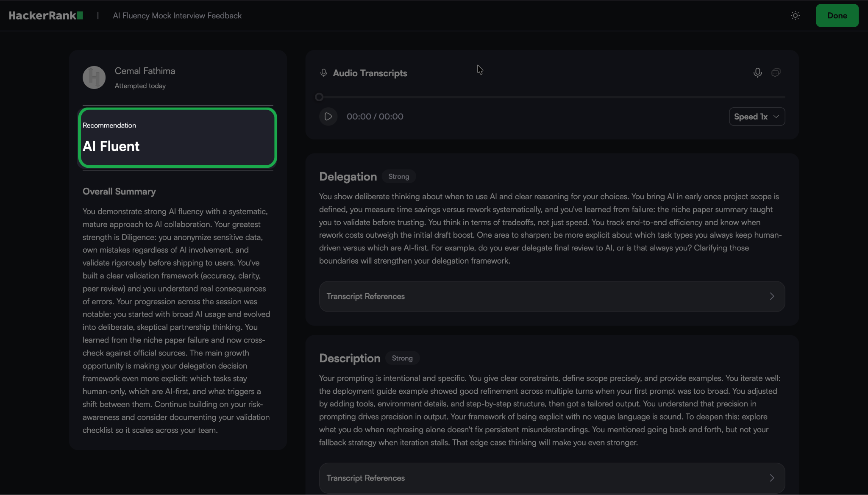
Task: Toggle light/dark theme with sun icon
Action: [x=795, y=16]
